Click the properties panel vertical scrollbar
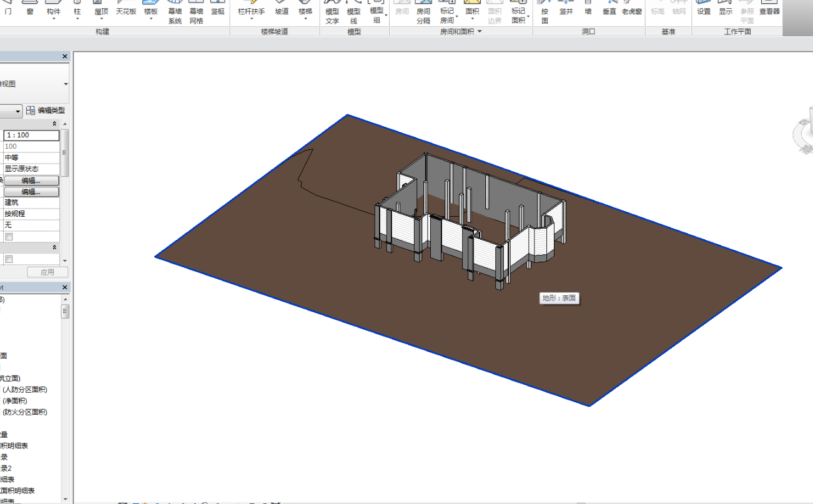This screenshot has height=504, width=813. click(x=64, y=152)
